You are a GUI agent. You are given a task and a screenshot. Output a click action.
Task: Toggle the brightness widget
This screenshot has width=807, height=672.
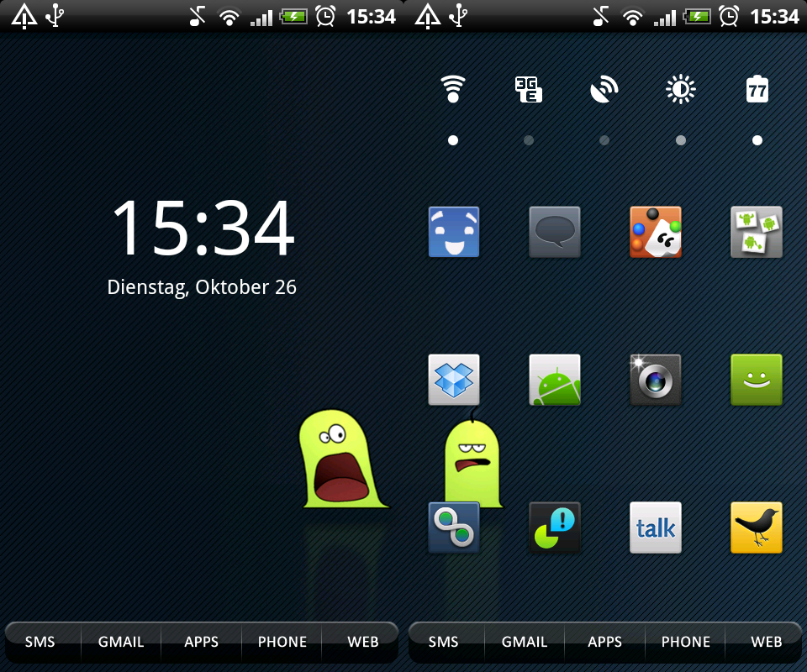[x=680, y=90]
